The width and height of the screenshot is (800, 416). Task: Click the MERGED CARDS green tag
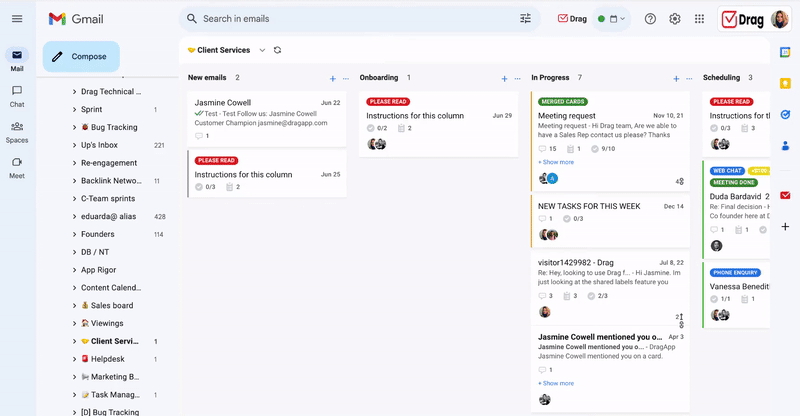(563, 102)
